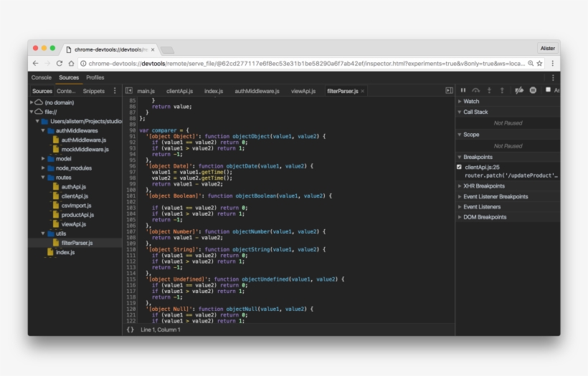The height and width of the screenshot is (376, 588).
Task: Open authApi.js in file tree
Action: pos(73,186)
